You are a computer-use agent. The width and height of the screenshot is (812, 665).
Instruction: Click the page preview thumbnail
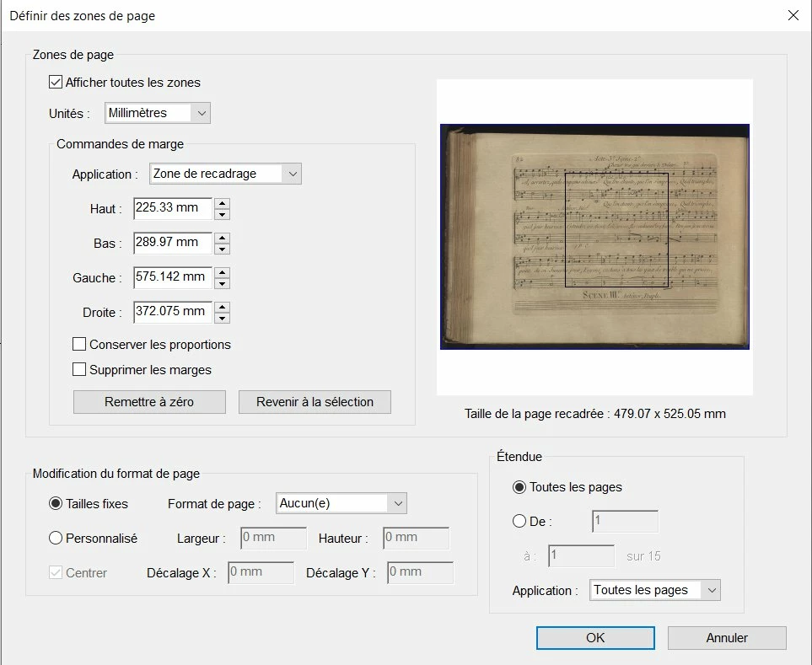tap(594, 237)
